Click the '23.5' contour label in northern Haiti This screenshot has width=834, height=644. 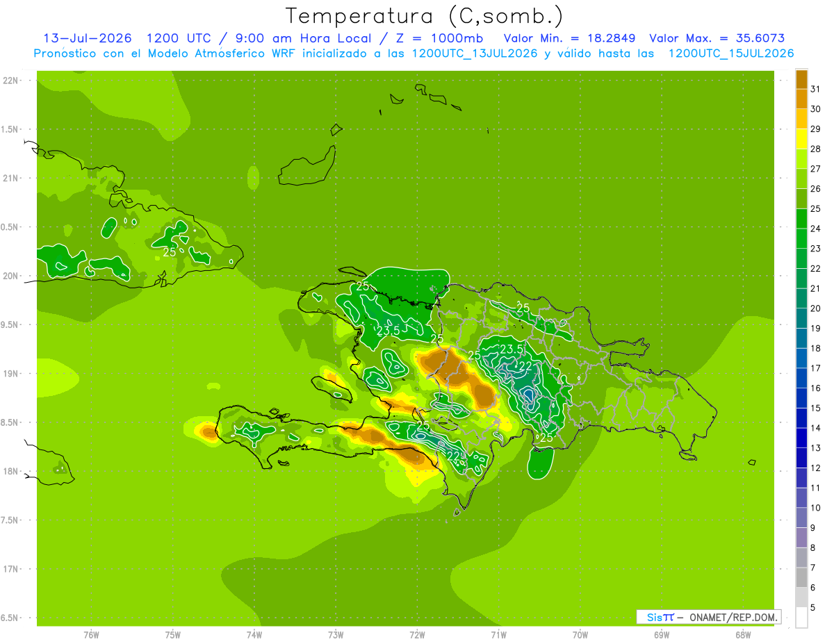click(389, 331)
